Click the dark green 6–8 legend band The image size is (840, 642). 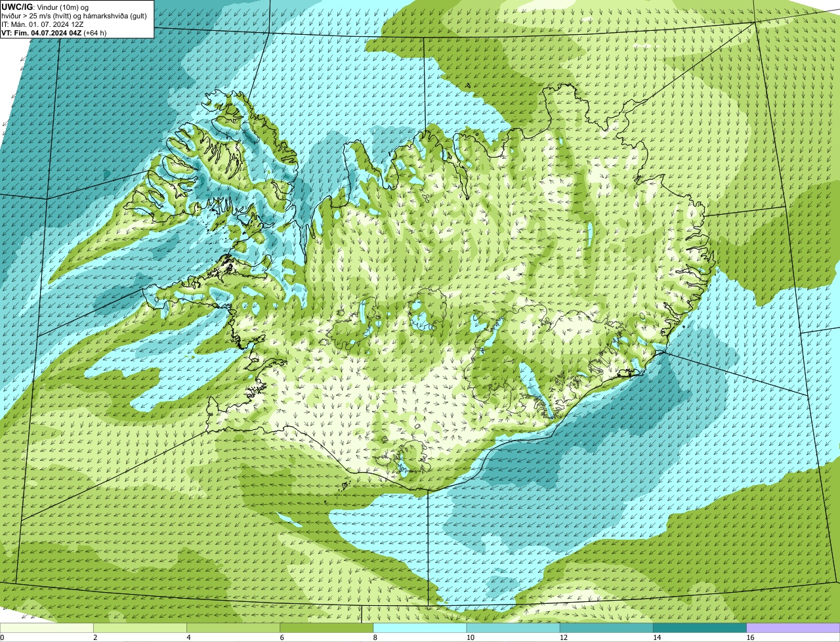click(326, 628)
